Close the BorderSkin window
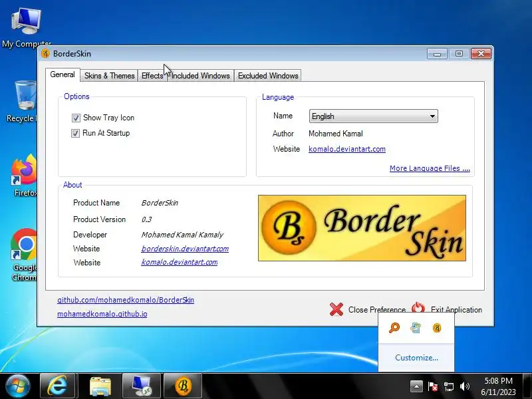The height and width of the screenshot is (399, 532). [x=481, y=54]
